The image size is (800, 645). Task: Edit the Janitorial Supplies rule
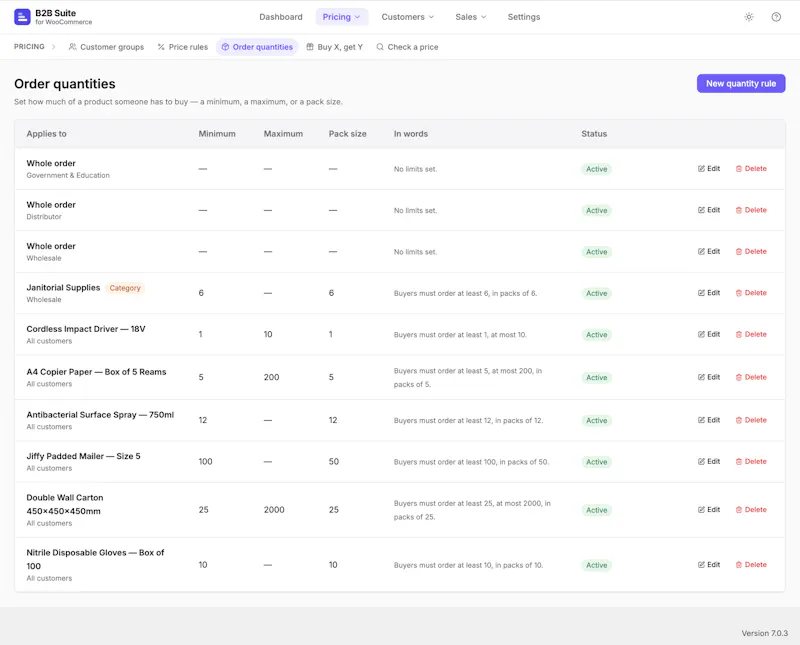tap(709, 292)
